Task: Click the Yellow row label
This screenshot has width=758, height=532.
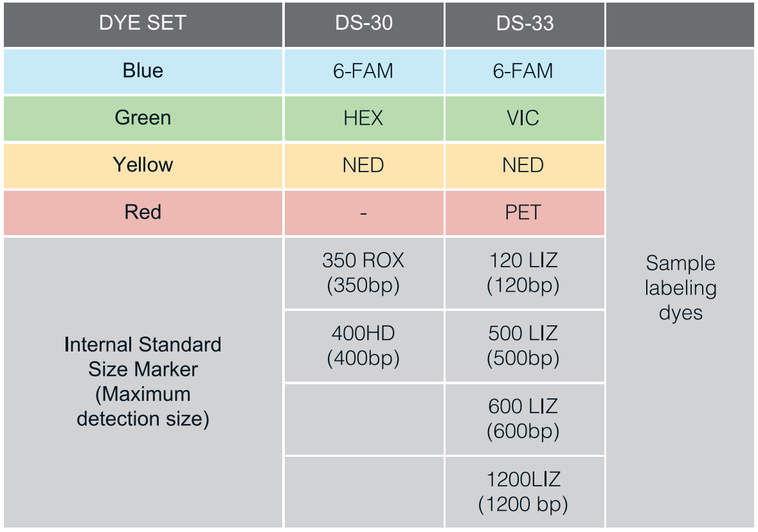Action: pos(143,165)
